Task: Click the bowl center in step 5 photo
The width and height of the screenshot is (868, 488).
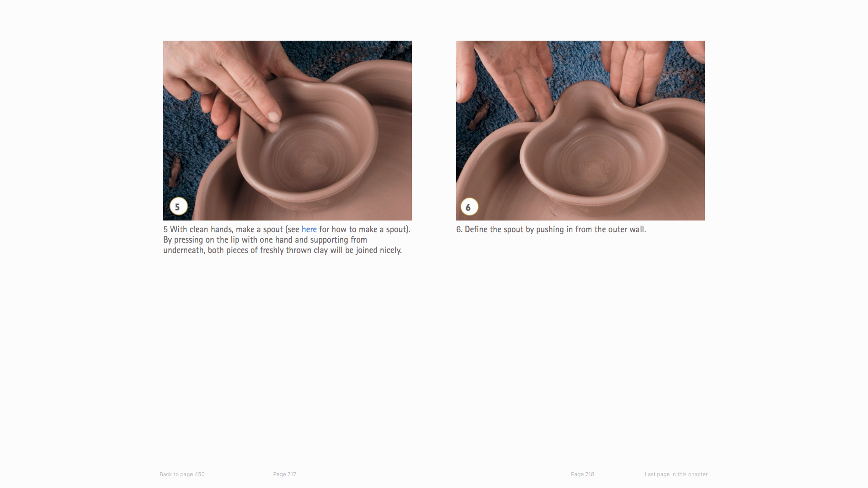Action: (x=310, y=160)
